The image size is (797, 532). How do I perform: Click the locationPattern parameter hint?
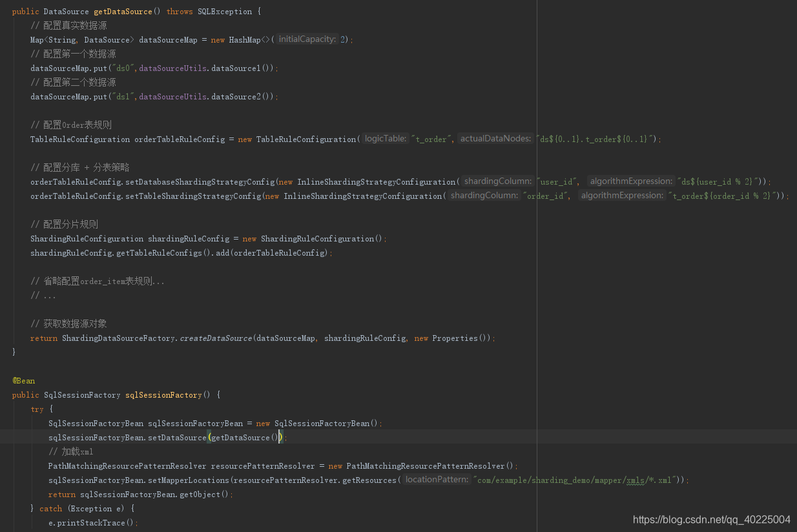pos(437,479)
